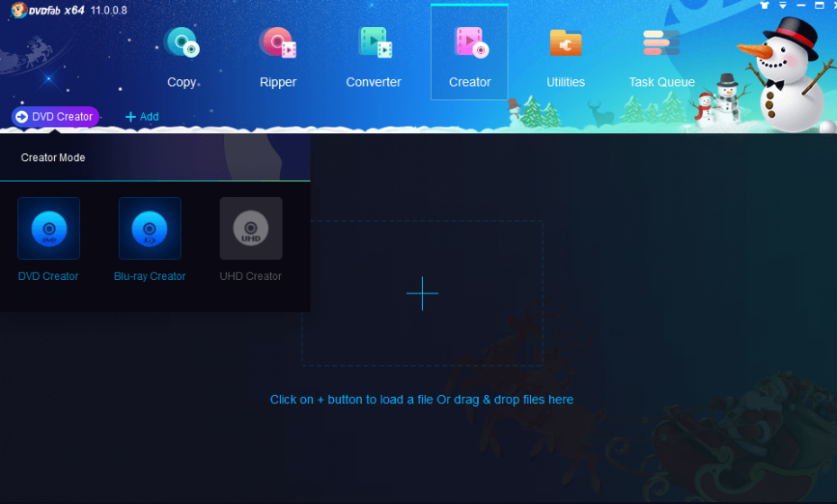
Task: Maximize the DVDFab window
Action: click(819, 5)
